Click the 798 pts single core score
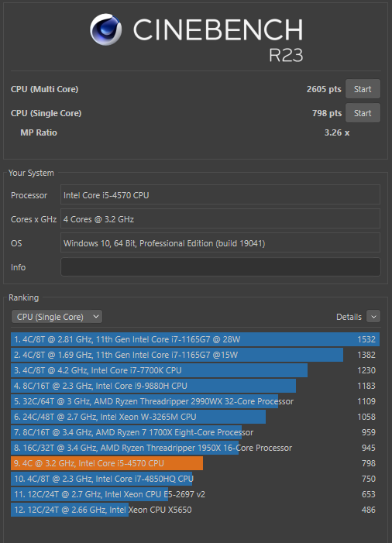This screenshot has width=392, height=543. point(327,113)
